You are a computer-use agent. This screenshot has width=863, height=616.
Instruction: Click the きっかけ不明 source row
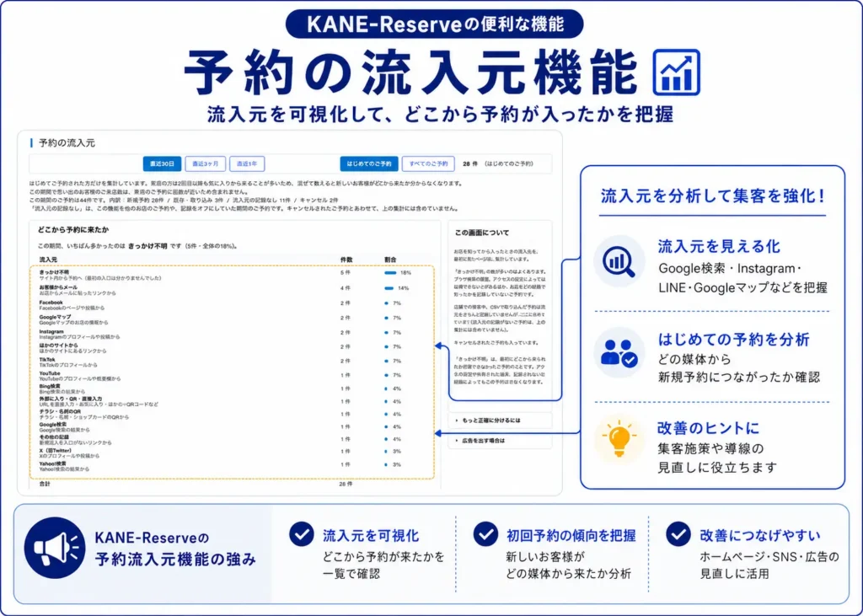(x=232, y=276)
